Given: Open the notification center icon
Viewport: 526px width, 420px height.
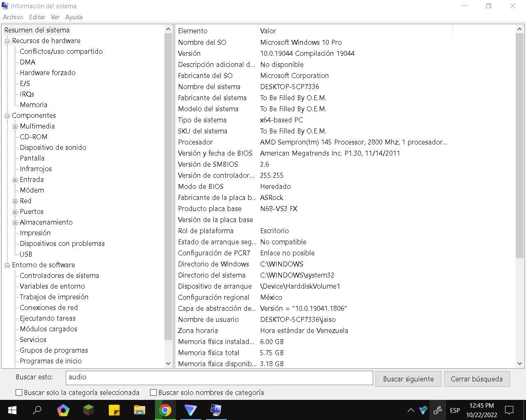Looking at the screenshot, I should pos(509,410).
